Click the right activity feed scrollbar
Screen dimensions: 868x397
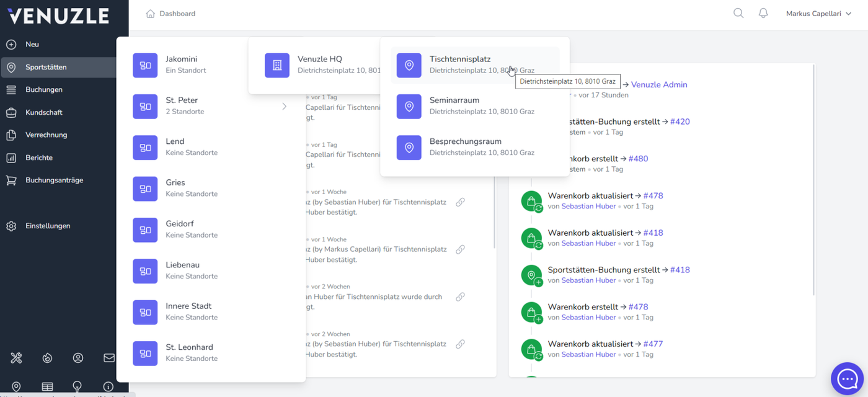tap(813, 180)
